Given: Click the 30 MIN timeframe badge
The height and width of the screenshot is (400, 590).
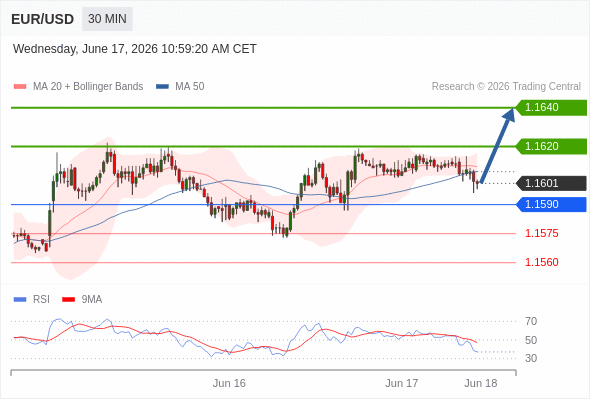Looking at the screenshot, I should 107,19.
